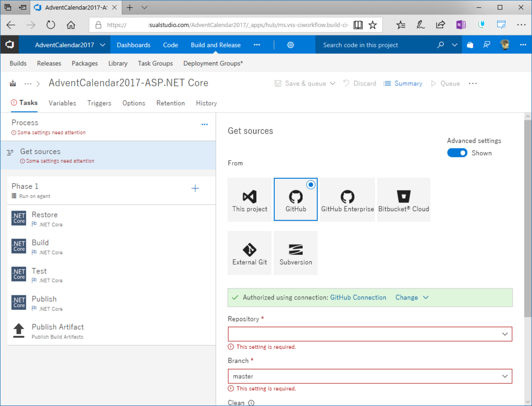
Task: Click the Summary link
Action: (403, 84)
